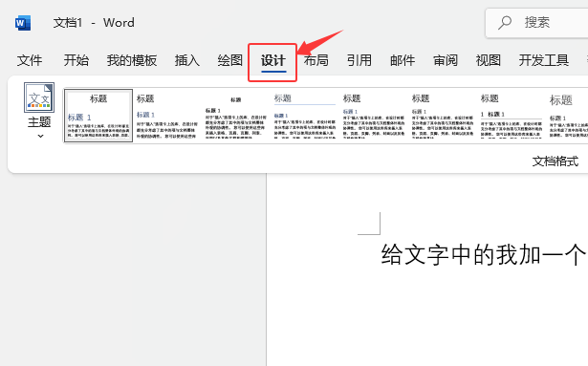Screen dimensions: 588x366
Task: Click the document title 文档1 - Word
Action: (94, 23)
